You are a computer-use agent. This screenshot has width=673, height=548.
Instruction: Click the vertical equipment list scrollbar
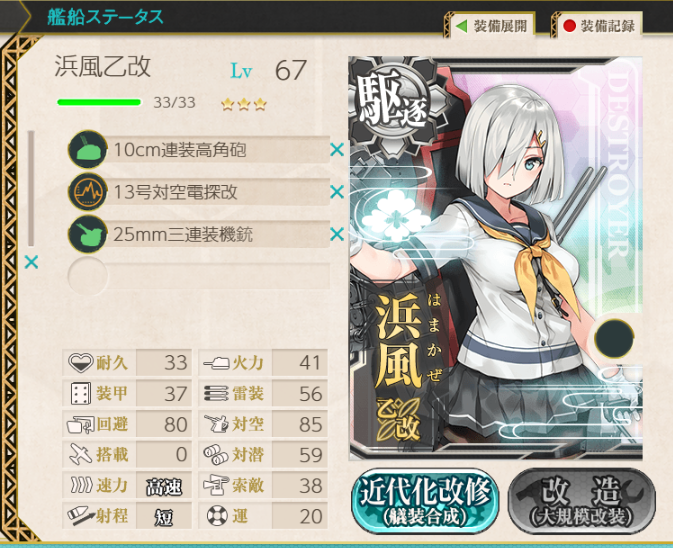(31, 189)
